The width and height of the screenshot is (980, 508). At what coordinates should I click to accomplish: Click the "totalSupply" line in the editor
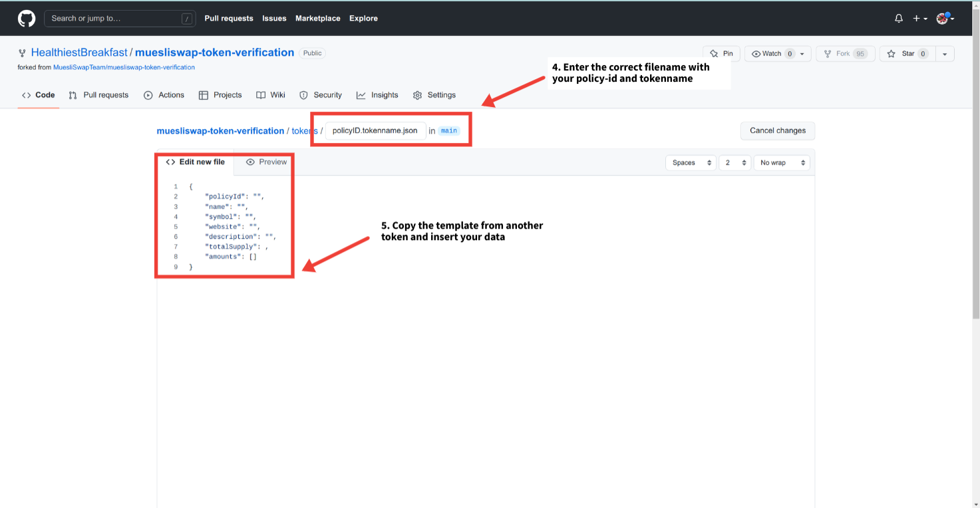pos(238,247)
